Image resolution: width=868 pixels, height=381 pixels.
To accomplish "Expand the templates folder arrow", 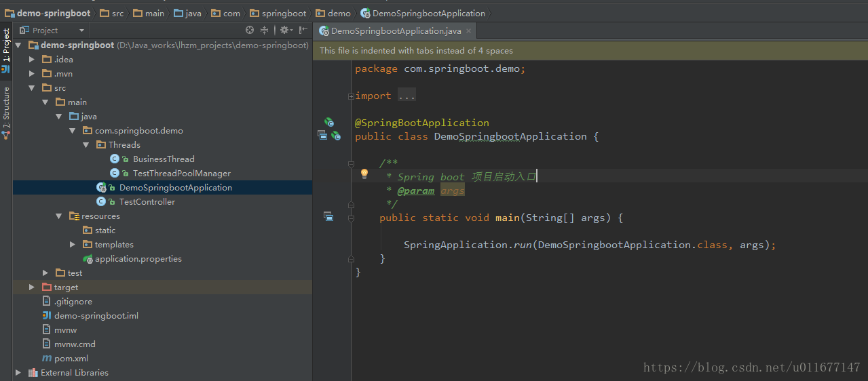I will point(73,245).
